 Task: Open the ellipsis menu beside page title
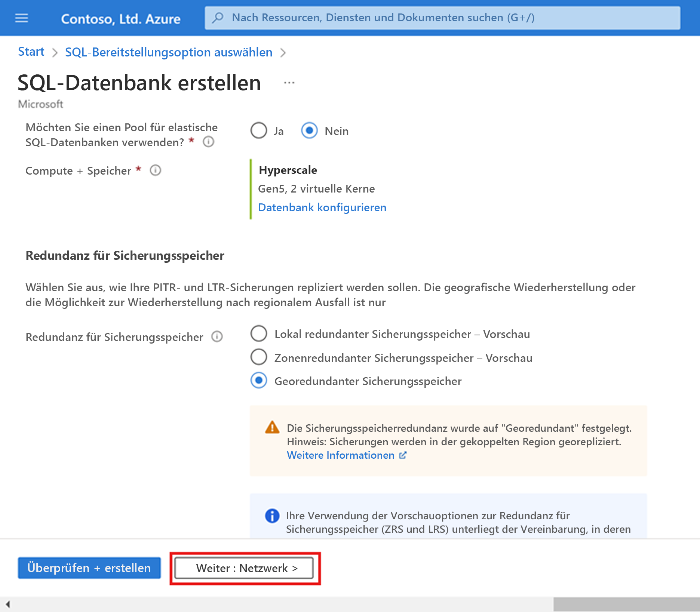pos(289,83)
